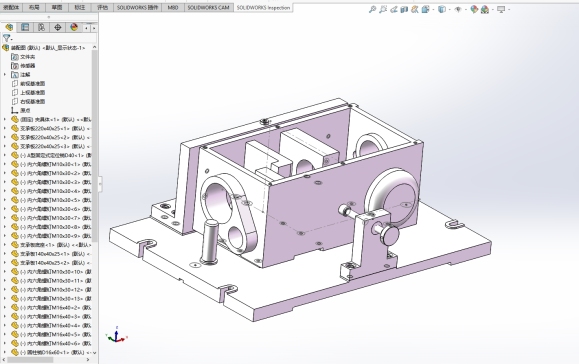Viewport: 579px width, 364px height.
Task: Select 内六角螺钉M10x30<13> in tree
Action: (51, 299)
